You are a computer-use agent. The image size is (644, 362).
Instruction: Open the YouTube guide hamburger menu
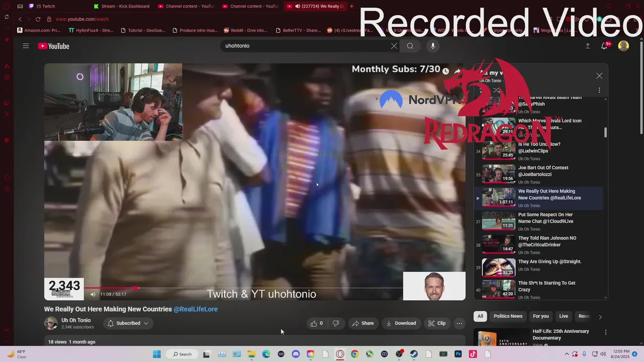26,46
